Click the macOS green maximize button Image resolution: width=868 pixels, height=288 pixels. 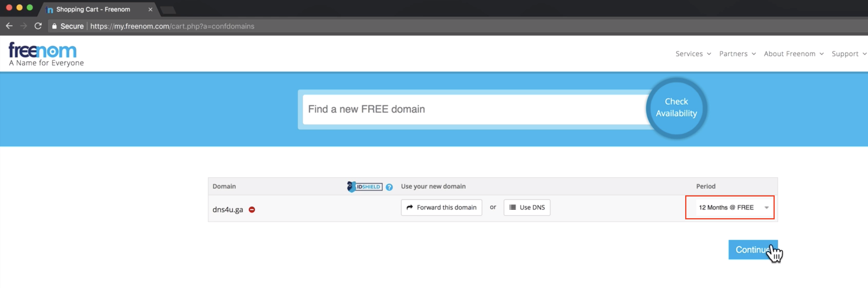[30, 7]
